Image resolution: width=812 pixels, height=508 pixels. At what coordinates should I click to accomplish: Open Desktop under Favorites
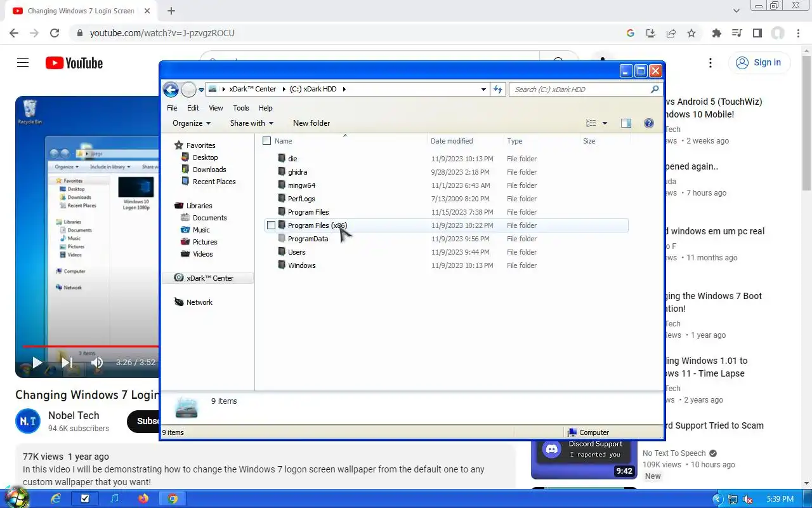coord(205,157)
